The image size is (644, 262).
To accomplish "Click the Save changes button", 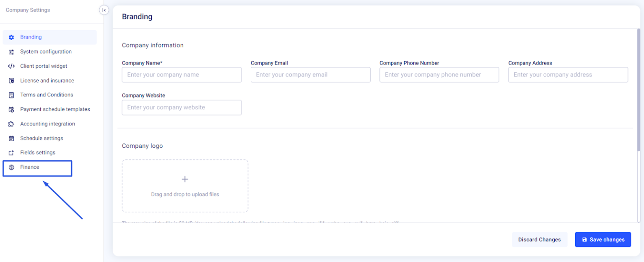I will pyautogui.click(x=602, y=240).
